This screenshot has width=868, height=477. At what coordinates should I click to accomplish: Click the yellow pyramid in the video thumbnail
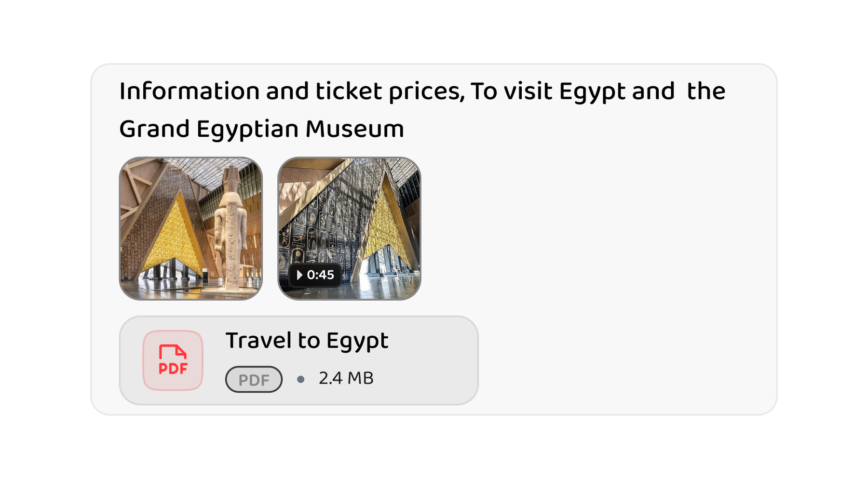coord(386,226)
